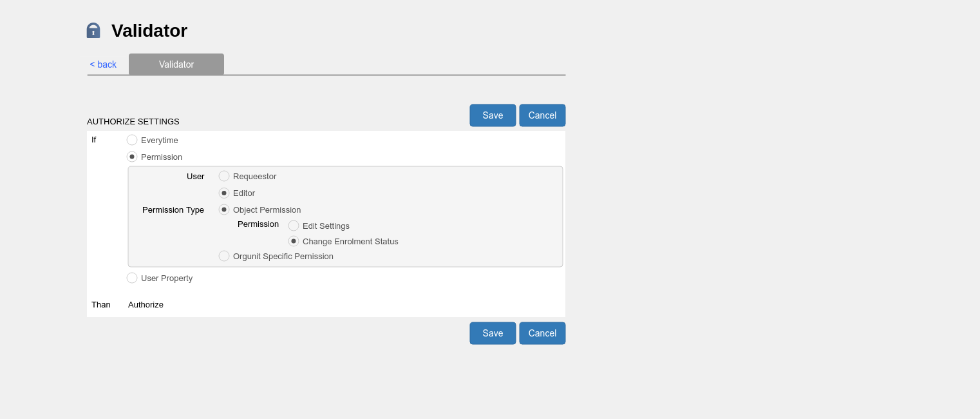This screenshot has height=419, width=980.
Task: Click the Validator page heading
Action: (149, 30)
